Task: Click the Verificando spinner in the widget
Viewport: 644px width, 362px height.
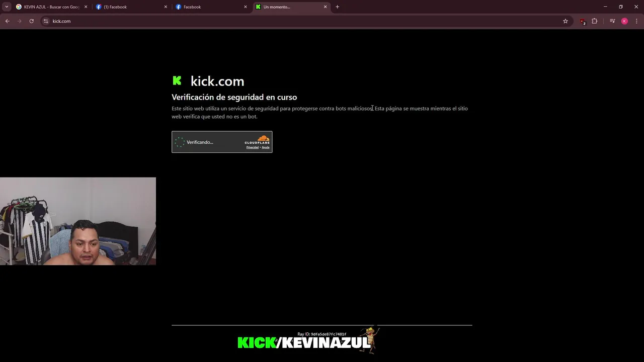Action: [180, 142]
